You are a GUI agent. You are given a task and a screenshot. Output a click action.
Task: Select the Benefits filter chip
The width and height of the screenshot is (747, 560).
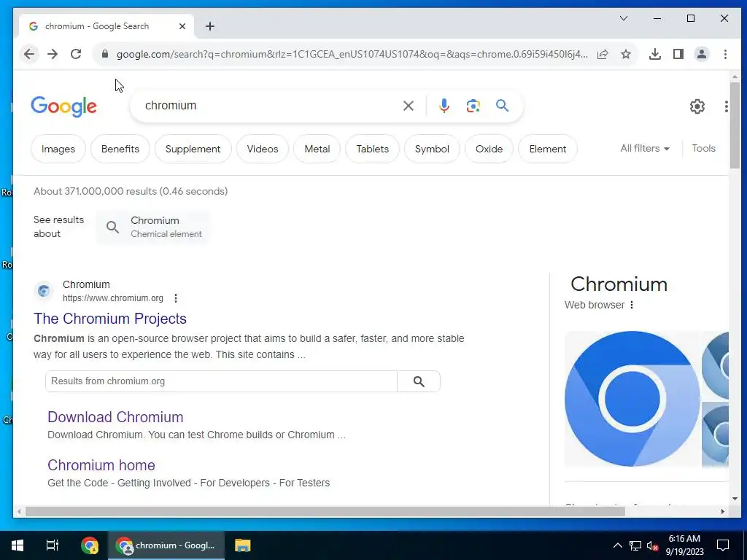(x=120, y=149)
